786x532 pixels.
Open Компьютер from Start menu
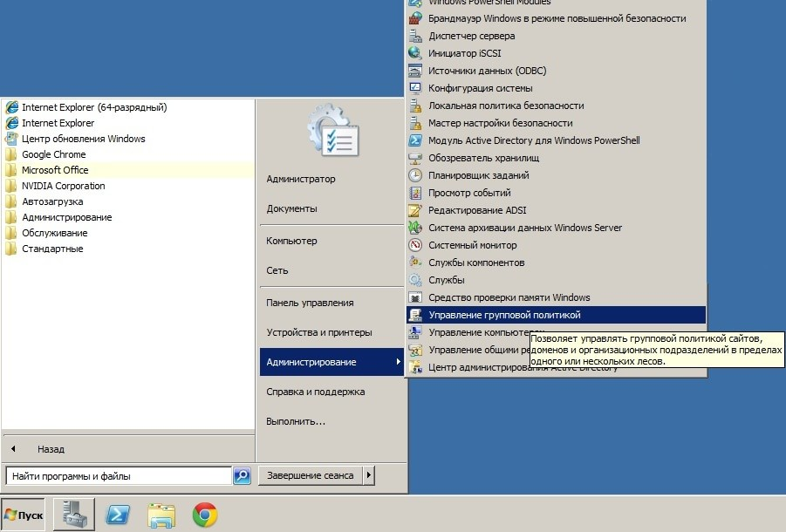(x=291, y=241)
